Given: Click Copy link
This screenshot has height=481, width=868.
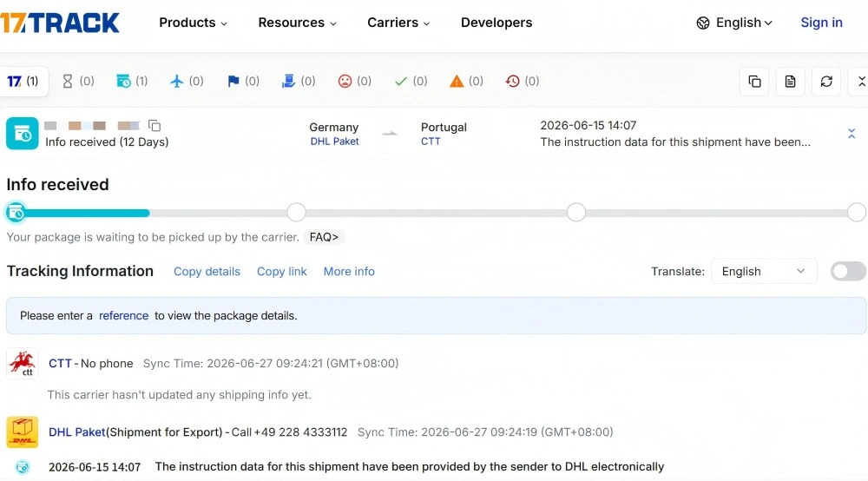Looking at the screenshot, I should pos(282,272).
